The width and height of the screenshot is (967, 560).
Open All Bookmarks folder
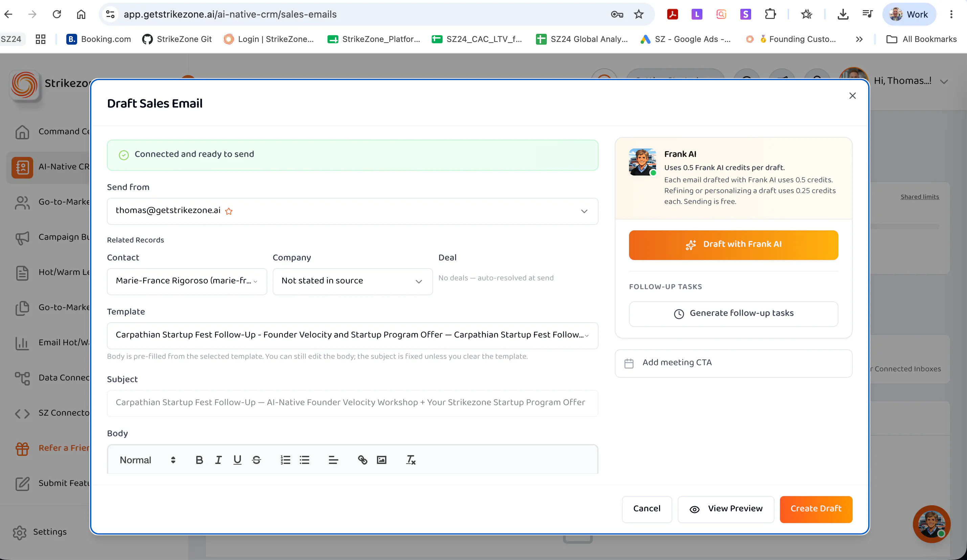[921, 39]
